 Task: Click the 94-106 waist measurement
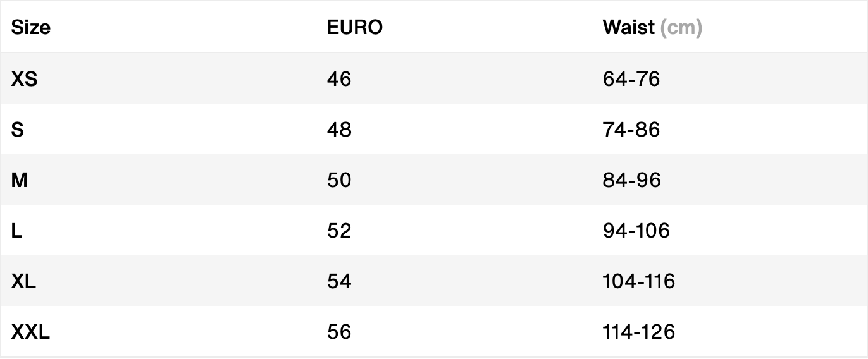point(636,231)
